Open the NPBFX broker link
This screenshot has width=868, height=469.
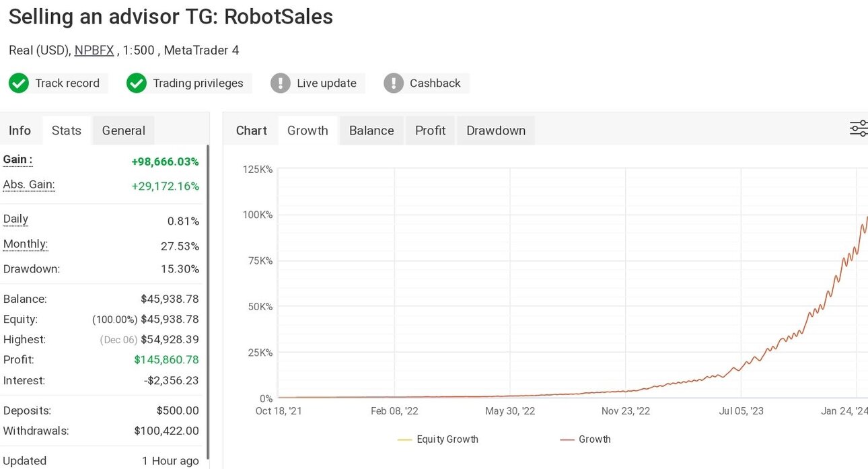point(94,50)
